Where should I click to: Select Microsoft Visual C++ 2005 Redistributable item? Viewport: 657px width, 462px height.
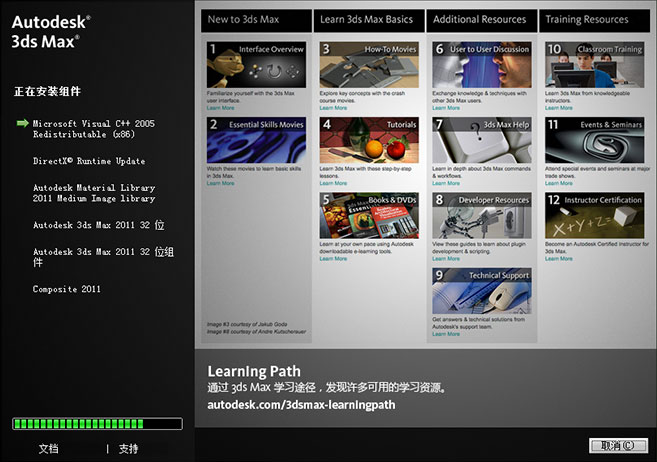(94, 129)
